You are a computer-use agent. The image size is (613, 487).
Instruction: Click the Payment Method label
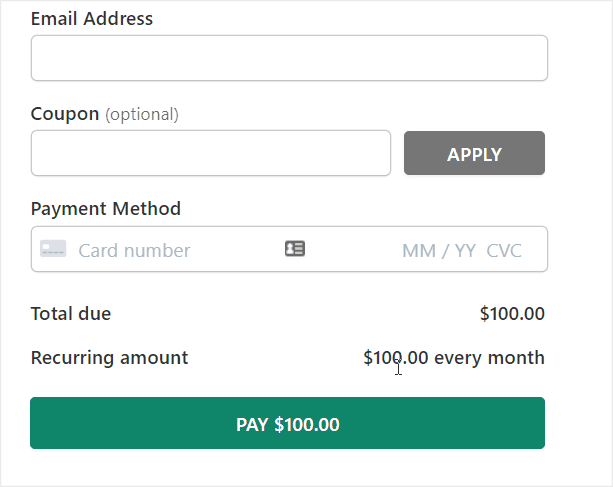point(106,209)
